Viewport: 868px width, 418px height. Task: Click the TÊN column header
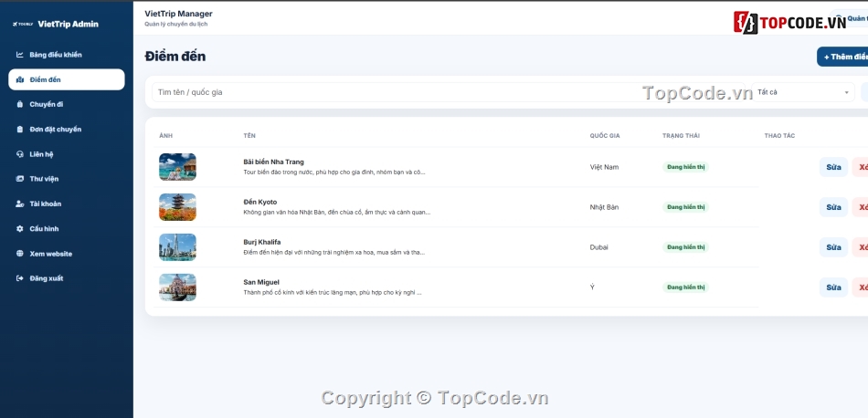click(249, 136)
